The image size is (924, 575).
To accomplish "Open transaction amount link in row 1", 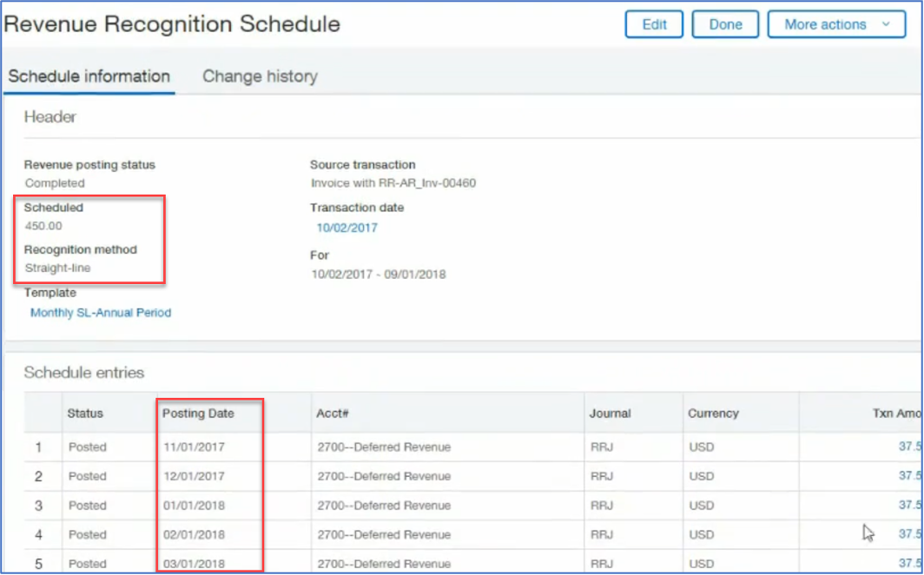I will coord(910,446).
